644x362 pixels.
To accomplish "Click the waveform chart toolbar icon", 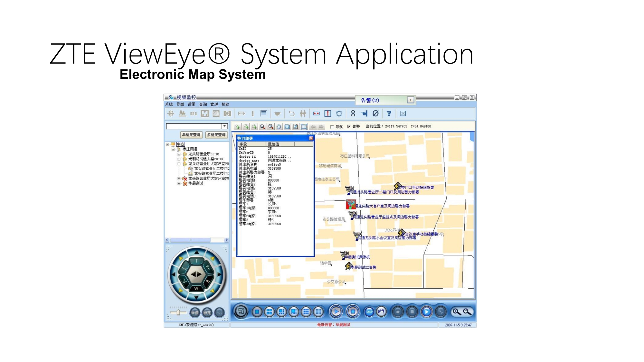I will tap(182, 114).
